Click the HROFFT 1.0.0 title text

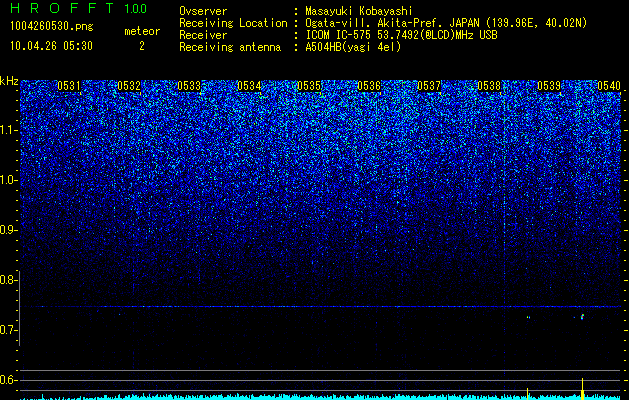click(x=78, y=8)
